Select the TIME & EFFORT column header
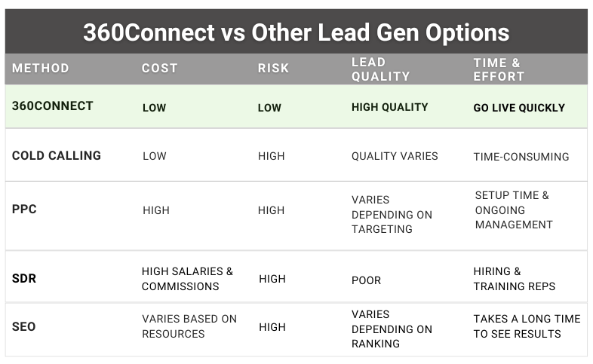Screen dimensions: 593x364 pos(499,69)
